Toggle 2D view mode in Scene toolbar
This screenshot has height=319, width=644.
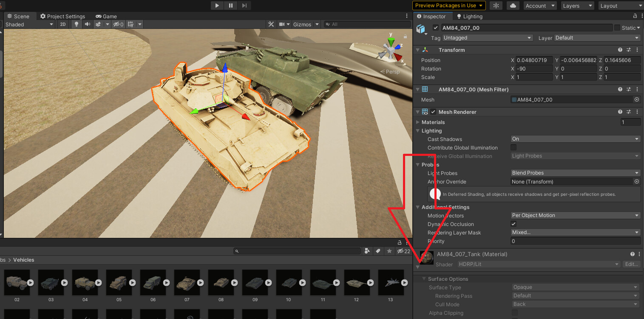(x=62, y=24)
